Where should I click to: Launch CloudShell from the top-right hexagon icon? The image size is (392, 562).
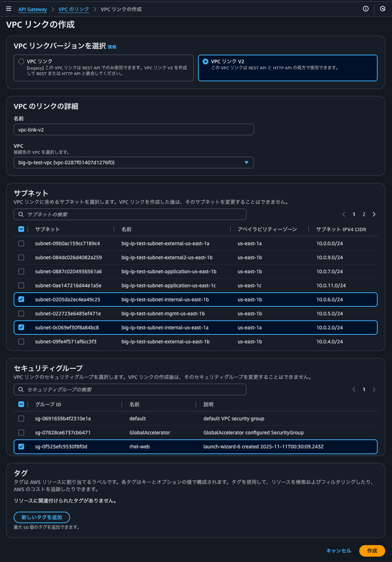382,9
